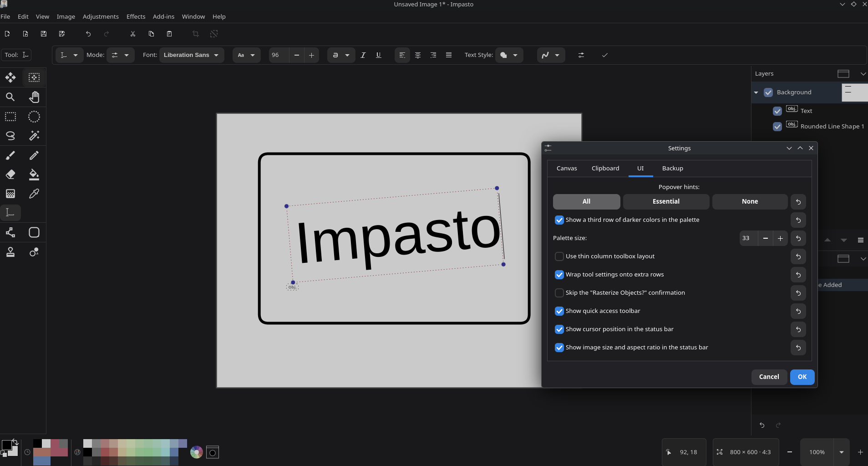The image size is (868, 466).
Task: Select the Eraser tool
Action: (x=10, y=174)
